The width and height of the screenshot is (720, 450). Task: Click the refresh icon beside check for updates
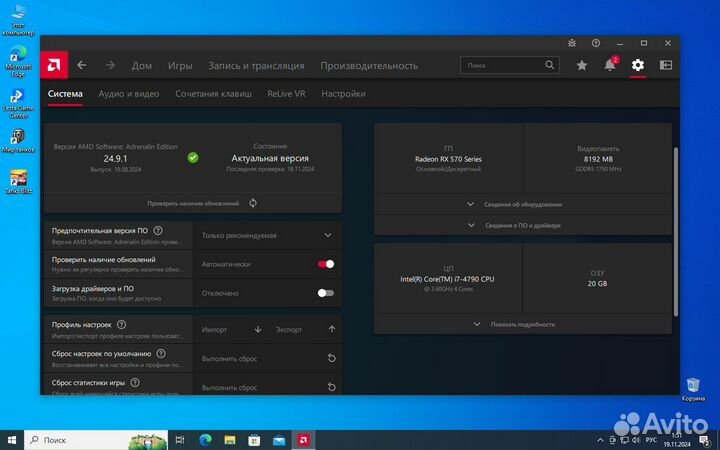253,203
